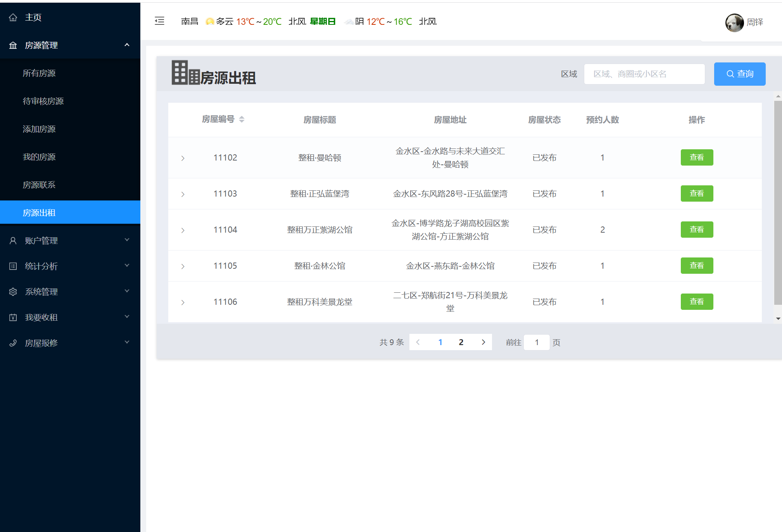Expand row details for house 11104
This screenshot has height=532, width=782.
point(183,230)
